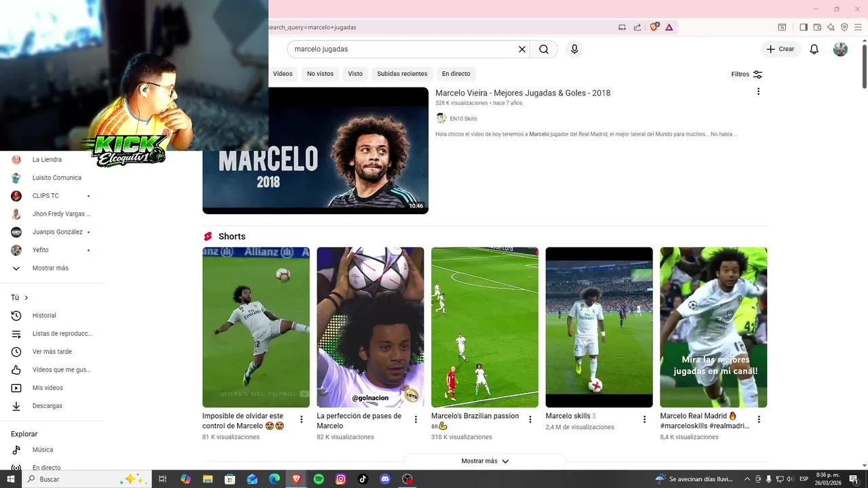
Task: Open the Brave Wallet icon
Action: pyautogui.click(x=817, y=27)
